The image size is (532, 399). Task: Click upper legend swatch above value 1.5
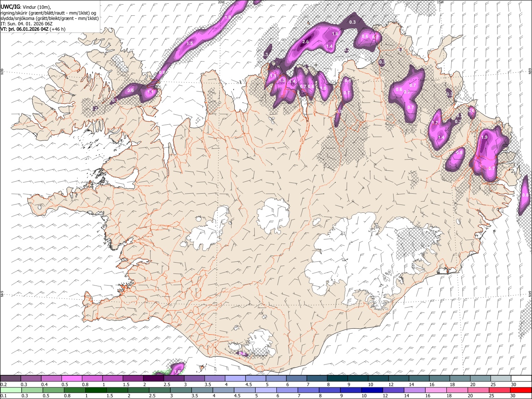133,378
